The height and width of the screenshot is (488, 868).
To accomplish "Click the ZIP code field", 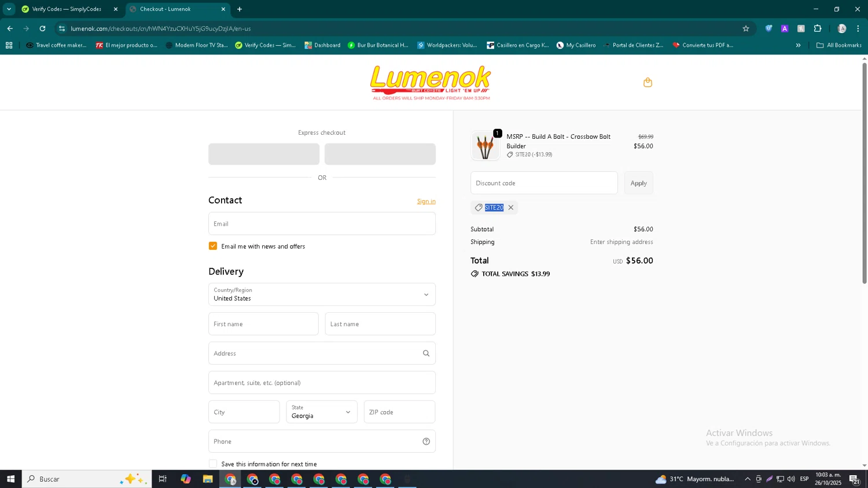I will pyautogui.click(x=399, y=412).
